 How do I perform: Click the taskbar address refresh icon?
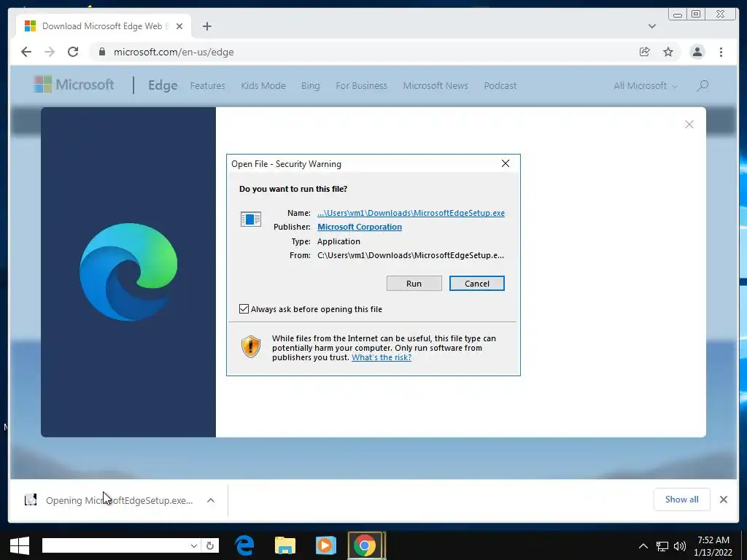(x=210, y=545)
